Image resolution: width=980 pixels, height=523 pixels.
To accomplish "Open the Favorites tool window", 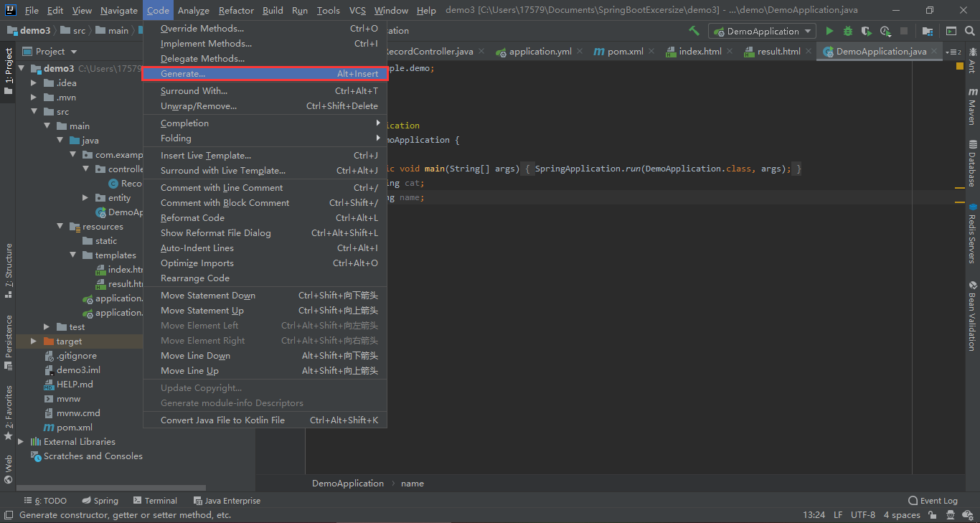I will [9, 413].
